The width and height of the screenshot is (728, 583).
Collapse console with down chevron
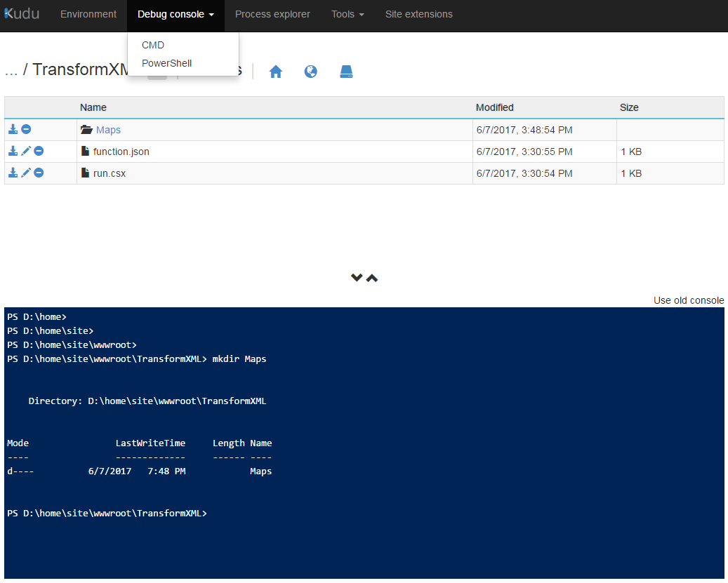(x=357, y=277)
